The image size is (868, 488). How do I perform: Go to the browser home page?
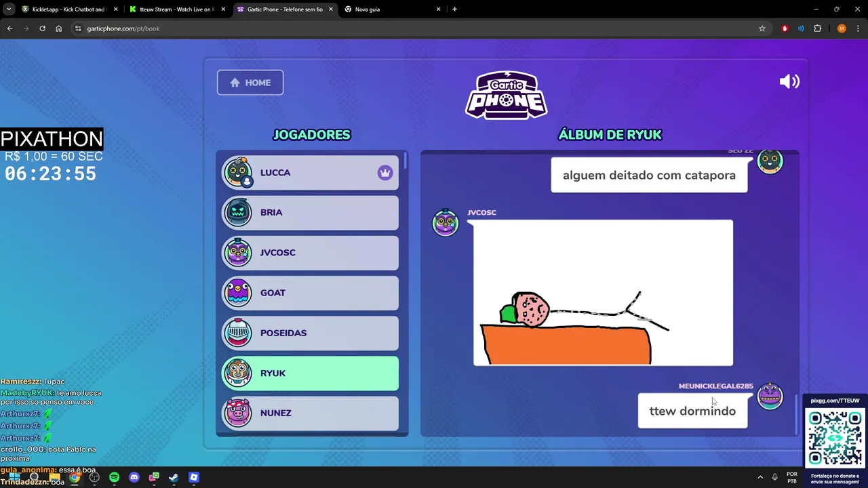pos(58,28)
